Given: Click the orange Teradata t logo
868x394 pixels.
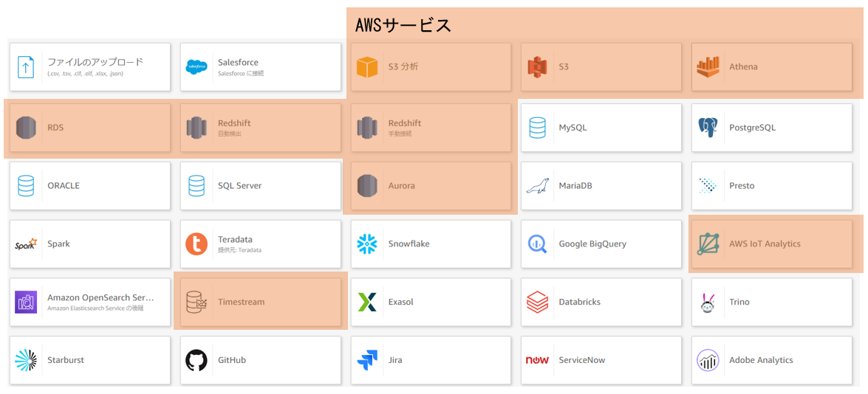Looking at the screenshot, I should (196, 243).
